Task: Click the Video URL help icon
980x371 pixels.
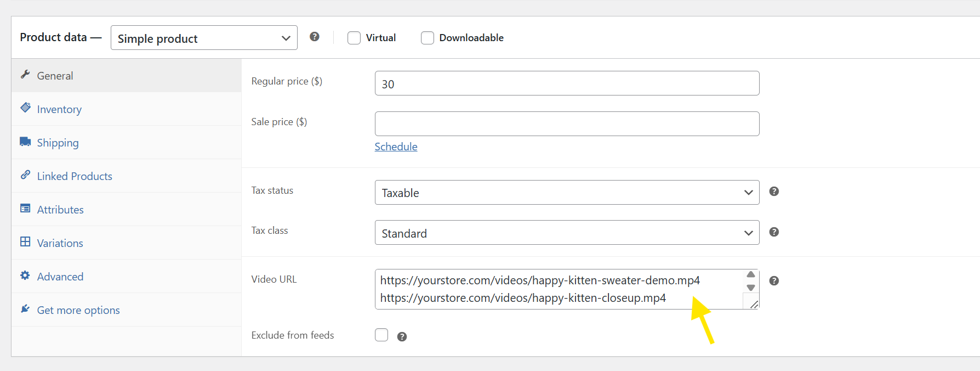Action: 774,281
